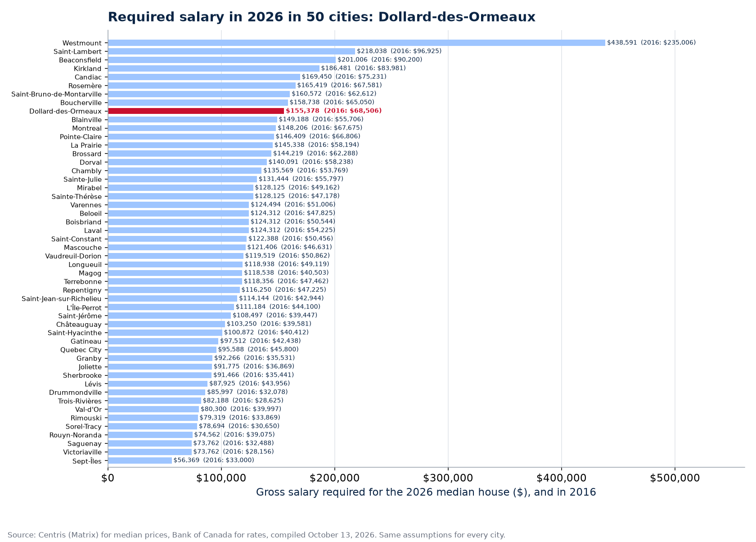Screen dimensions: 756x542
Task: Click the Trois-Rivières city label
Action: (80, 401)
